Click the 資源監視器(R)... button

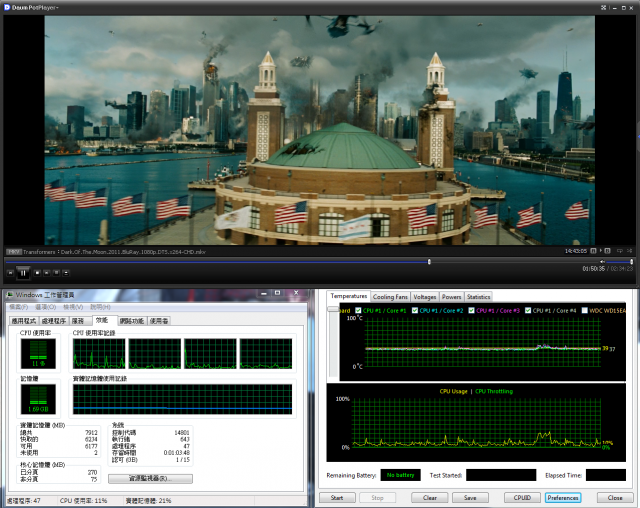coord(150,478)
